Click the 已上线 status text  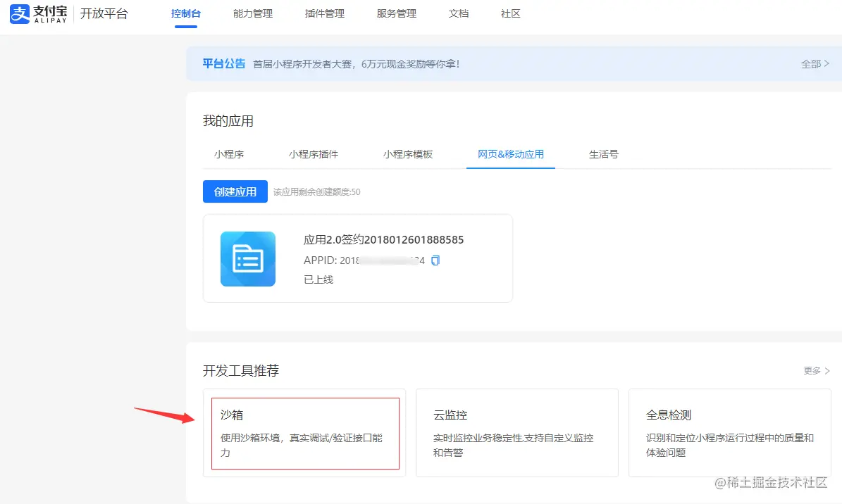point(318,279)
